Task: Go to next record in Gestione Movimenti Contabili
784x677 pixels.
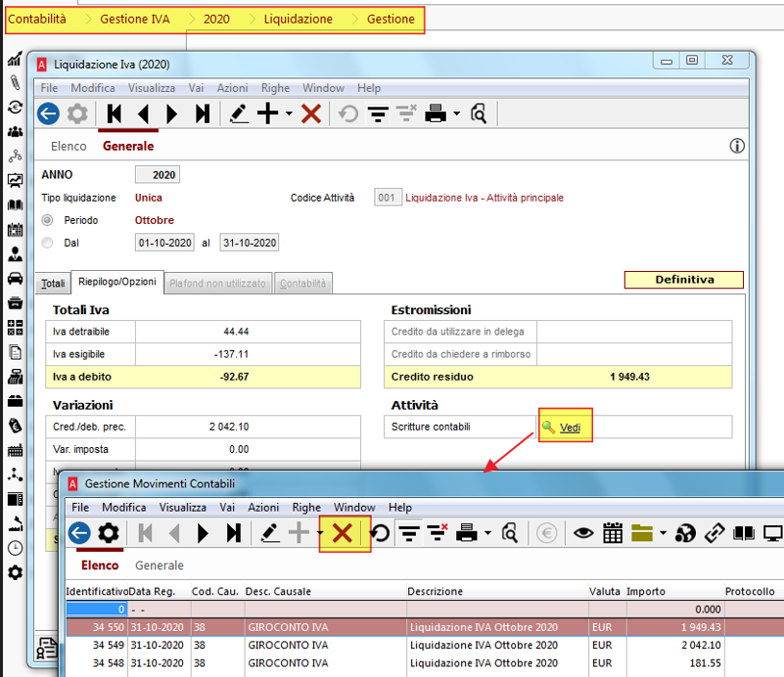Action: point(203,533)
